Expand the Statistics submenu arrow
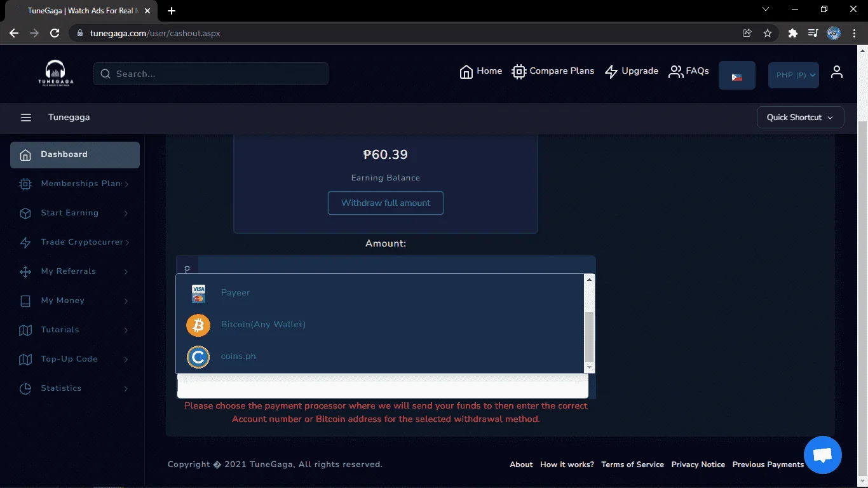Image resolution: width=868 pixels, height=488 pixels. click(x=126, y=389)
